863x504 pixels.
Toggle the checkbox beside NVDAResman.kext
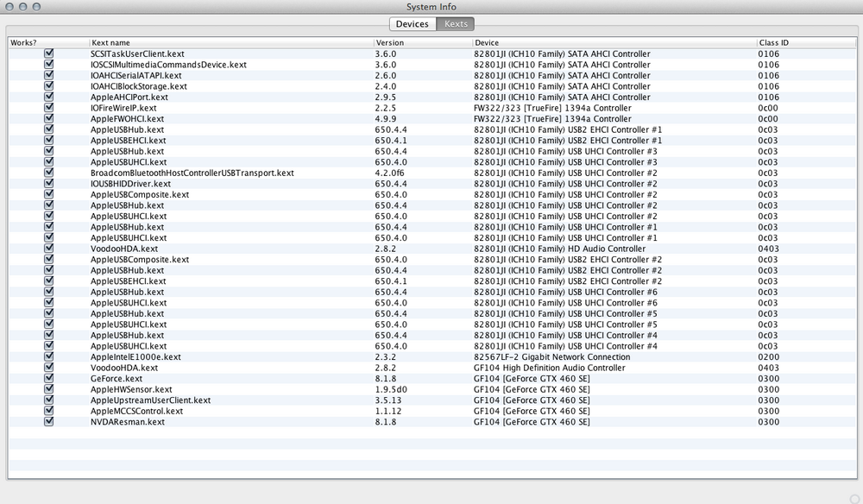click(x=49, y=422)
